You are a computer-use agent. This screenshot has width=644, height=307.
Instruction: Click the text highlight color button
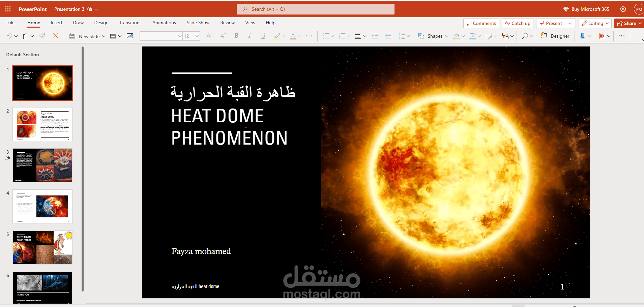click(x=277, y=36)
